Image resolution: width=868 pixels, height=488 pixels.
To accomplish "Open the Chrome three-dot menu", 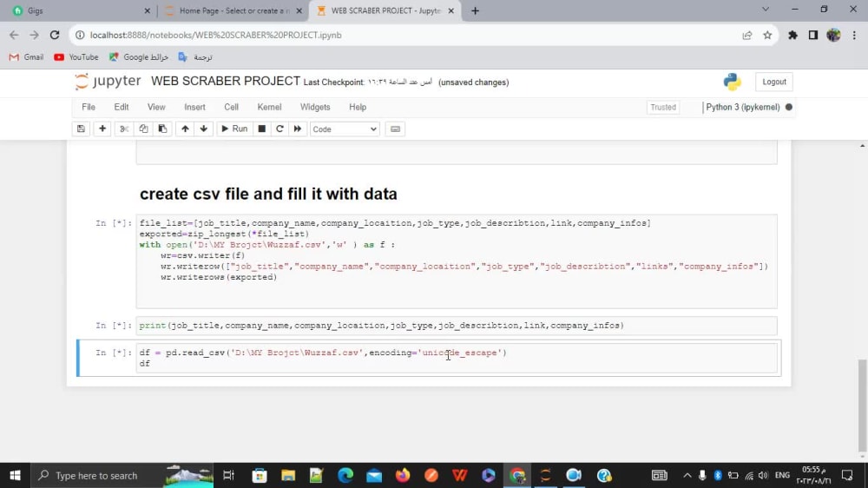I will pos(854,35).
